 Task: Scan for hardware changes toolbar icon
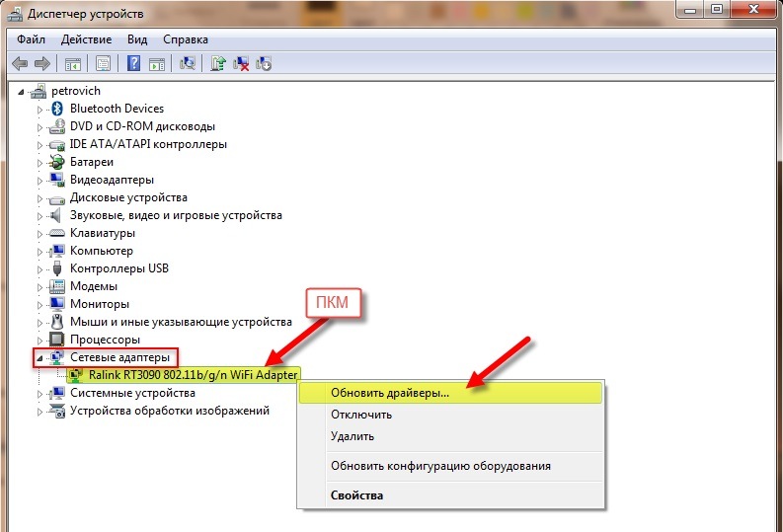(x=188, y=63)
